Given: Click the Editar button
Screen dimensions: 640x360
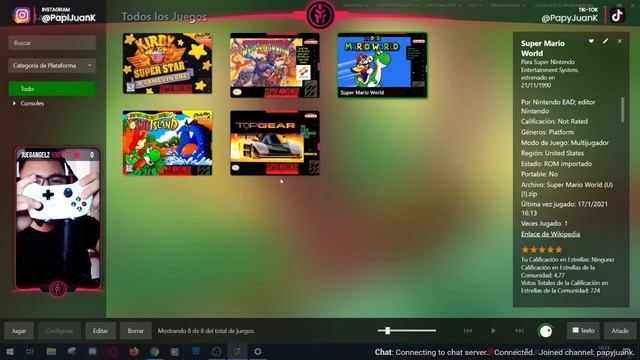Looking at the screenshot, I should pyautogui.click(x=100, y=331).
